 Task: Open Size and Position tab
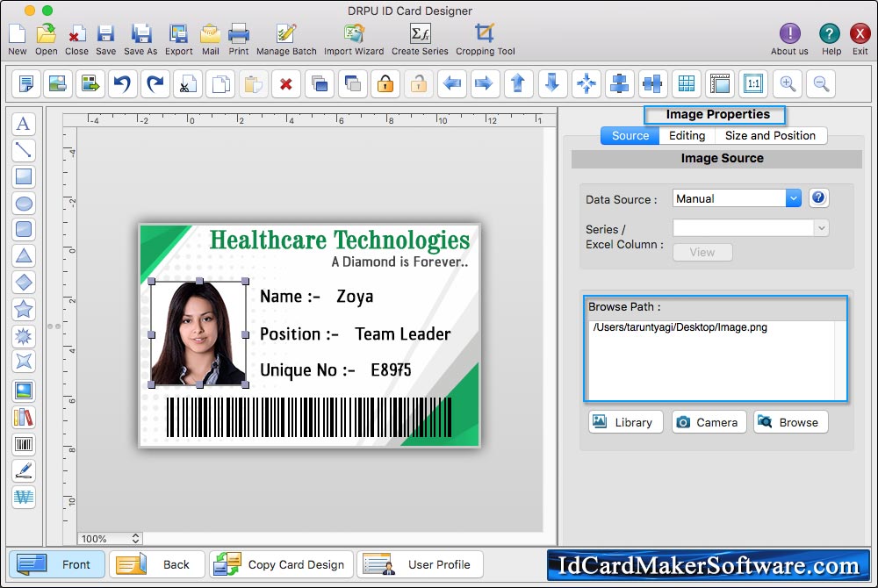point(770,135)
